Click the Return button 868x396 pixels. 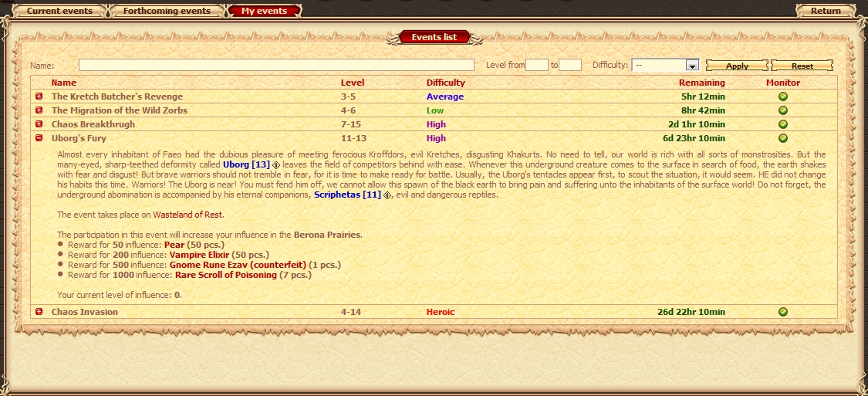826,11
